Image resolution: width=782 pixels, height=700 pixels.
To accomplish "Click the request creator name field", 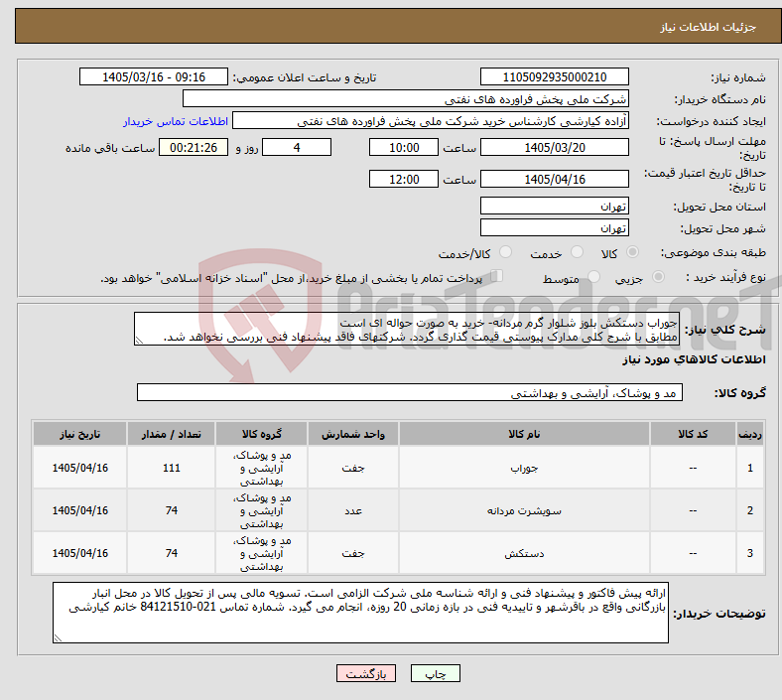I will pos(431,121).
